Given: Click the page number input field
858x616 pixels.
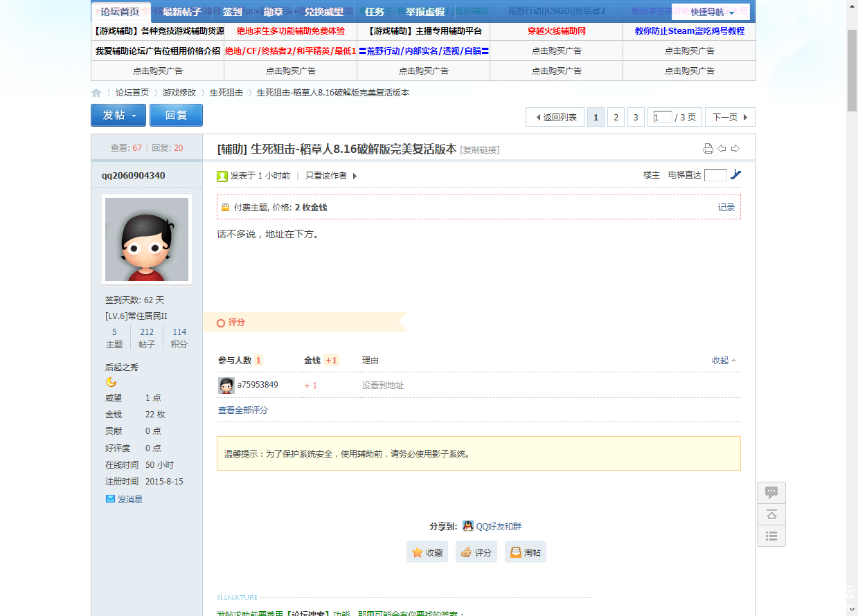Looking at the screenshot, I should tap(663, 118).
